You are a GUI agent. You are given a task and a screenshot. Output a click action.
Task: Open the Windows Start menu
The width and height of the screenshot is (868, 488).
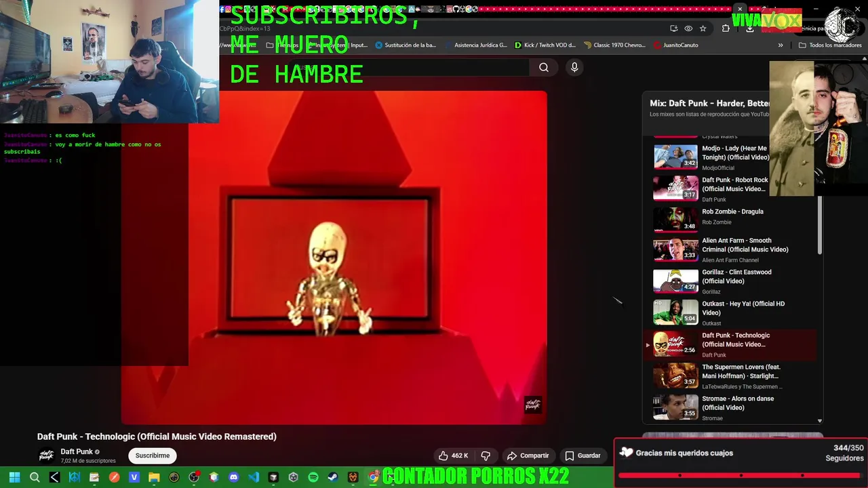pos(14,477)
